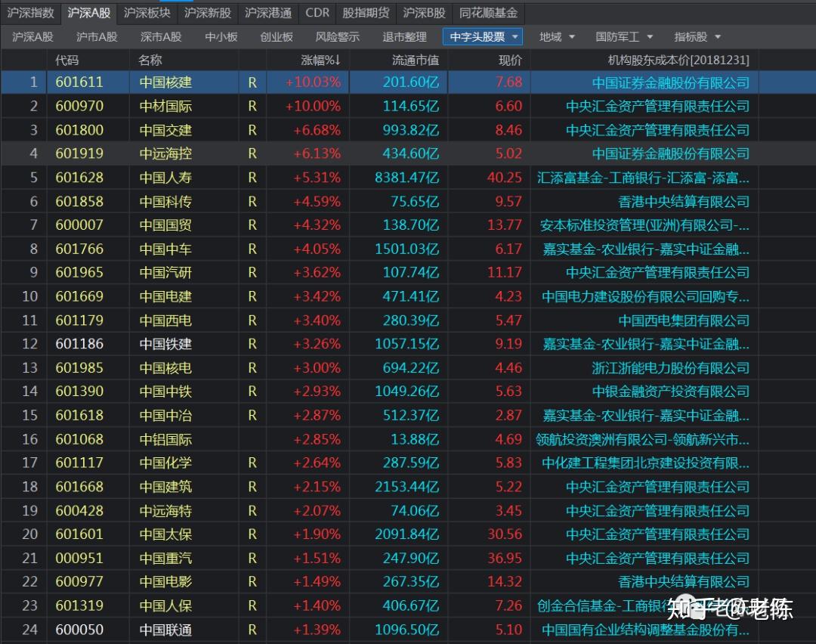Select the 中国电建 stock name
816x644 pixels.
coord(165,296)
